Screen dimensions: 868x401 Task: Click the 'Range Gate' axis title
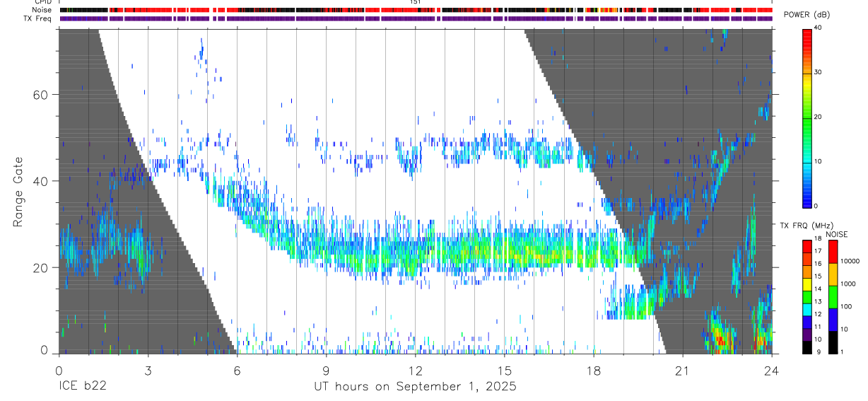point(18,192)
